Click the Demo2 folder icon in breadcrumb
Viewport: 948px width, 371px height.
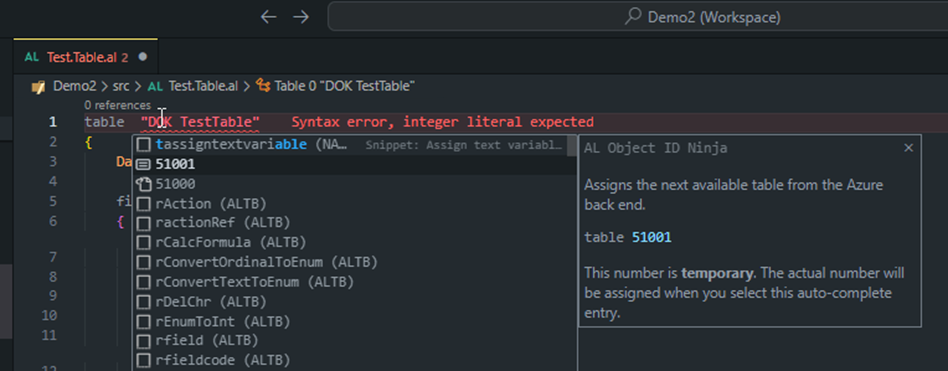(x=39, y=86)
